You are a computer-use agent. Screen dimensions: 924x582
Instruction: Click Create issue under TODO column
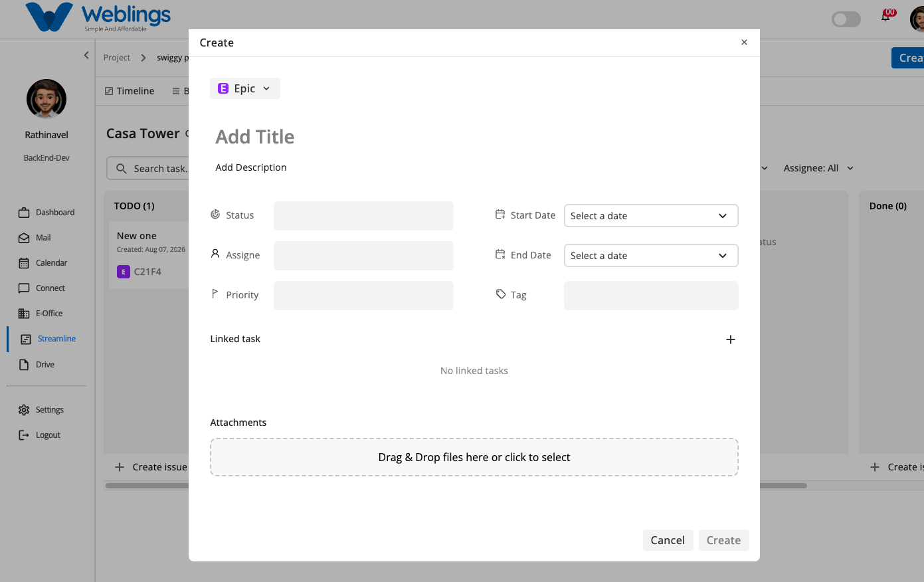click(151, 467)
